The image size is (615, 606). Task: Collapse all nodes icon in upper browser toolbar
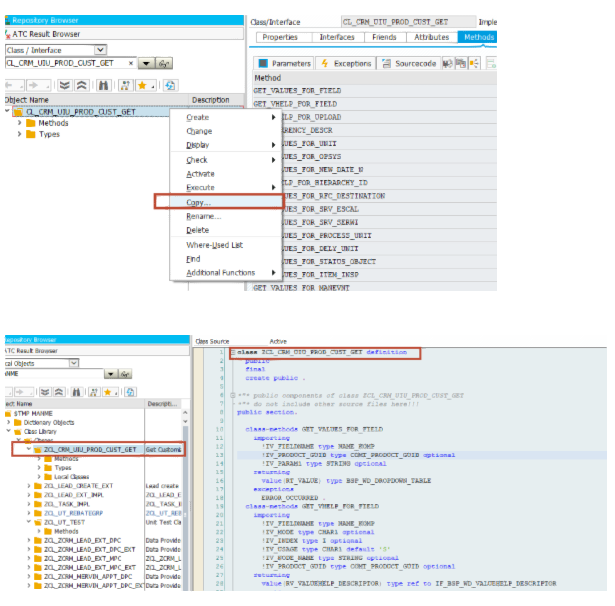pos(82,85)
